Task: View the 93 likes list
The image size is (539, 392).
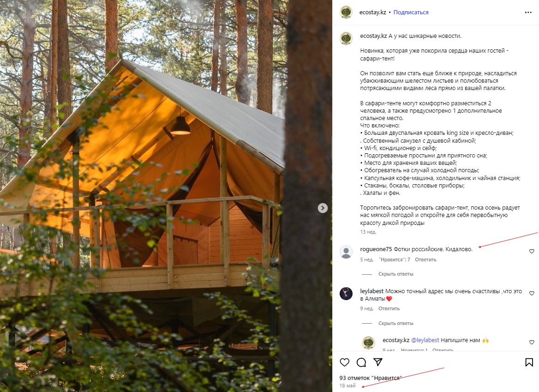Action: [x=371, y=378]
